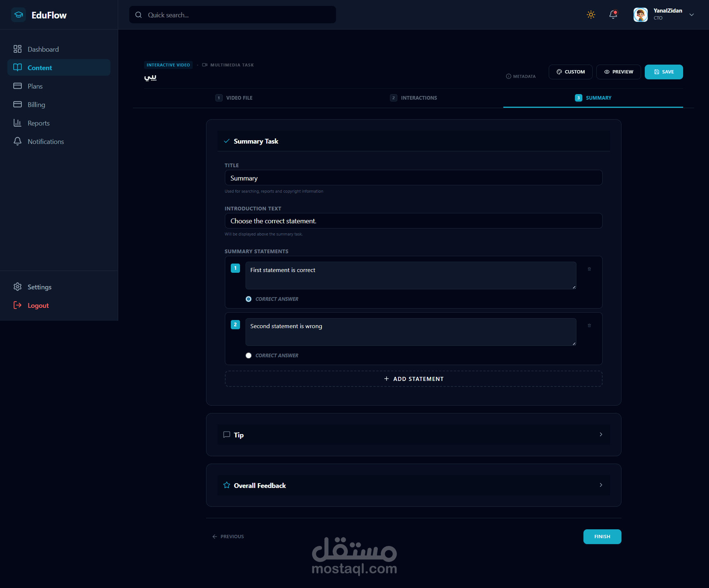Mark second statement as correct answer
The image size is (709, 588).
[x=249, y=355]
